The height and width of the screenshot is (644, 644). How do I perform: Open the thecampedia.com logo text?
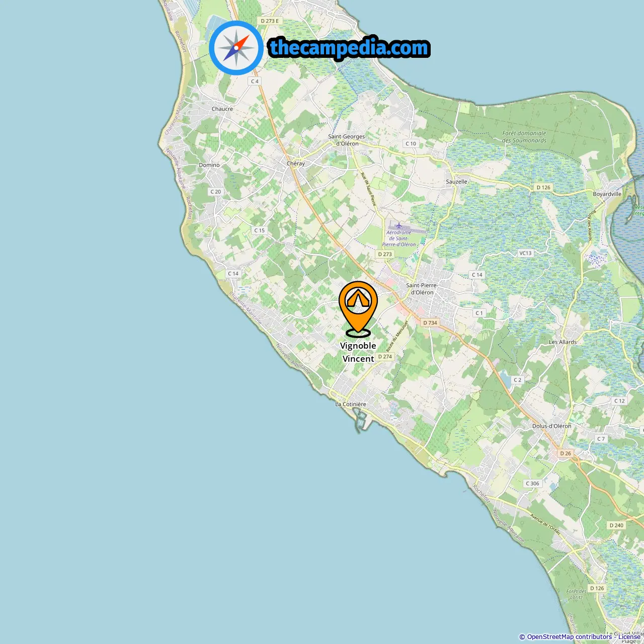click(349, 48)
